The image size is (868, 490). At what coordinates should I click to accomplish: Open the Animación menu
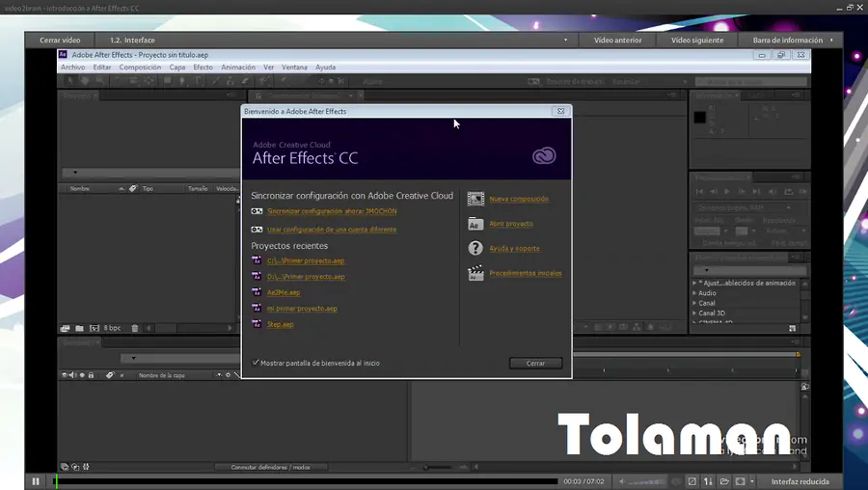pyautogui.click(x=238, y=67)
